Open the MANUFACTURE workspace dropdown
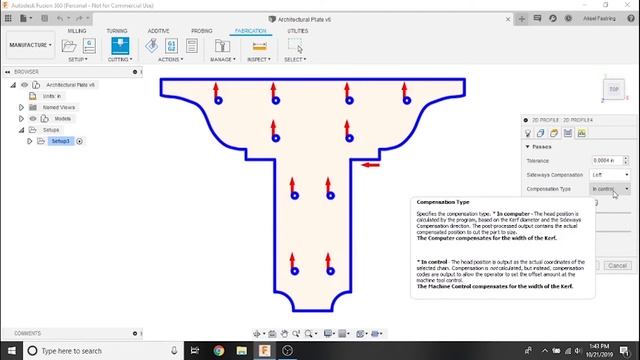This screenshot has height=360, width=640. (x=31, y=45)
